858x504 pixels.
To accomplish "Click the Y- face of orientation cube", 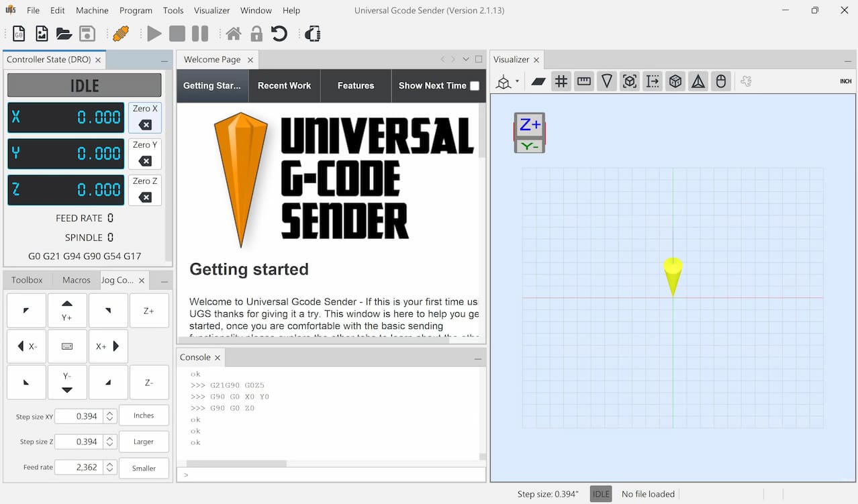I will point(530,146).
